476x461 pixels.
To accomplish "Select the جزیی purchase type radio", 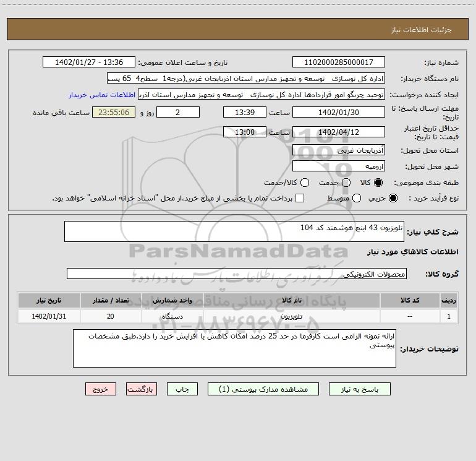I will (x=393, y=198).
